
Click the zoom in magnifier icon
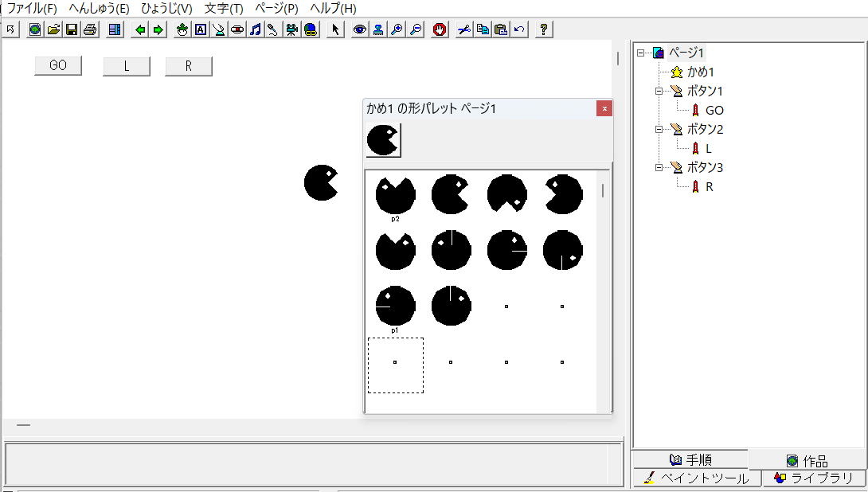pos(397,29)
